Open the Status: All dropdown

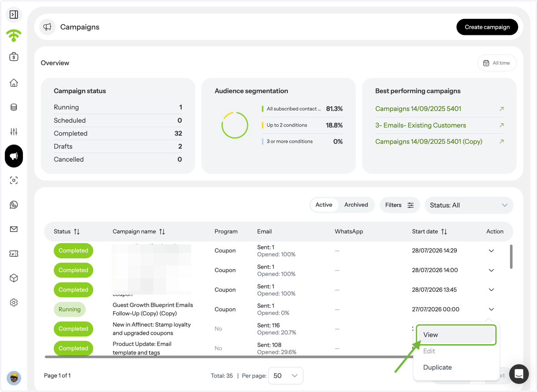469,205
